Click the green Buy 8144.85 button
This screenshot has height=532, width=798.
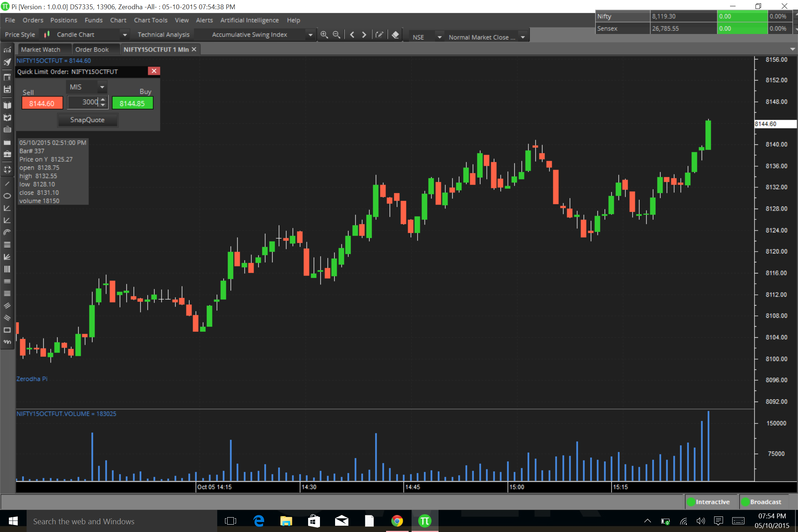coord(132,103)
